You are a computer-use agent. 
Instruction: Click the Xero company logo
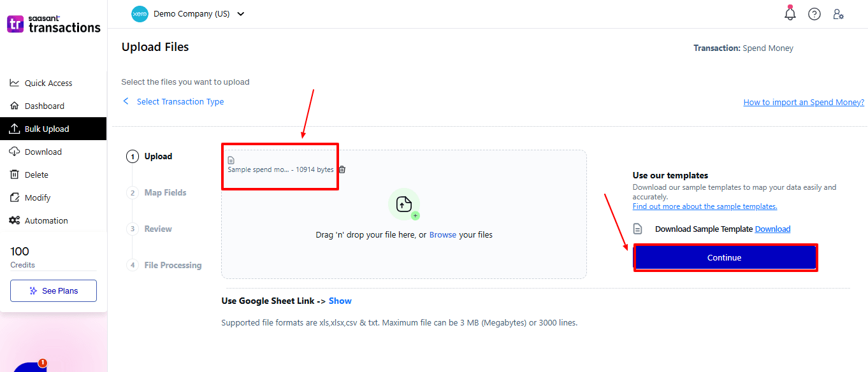click(140, 14)
